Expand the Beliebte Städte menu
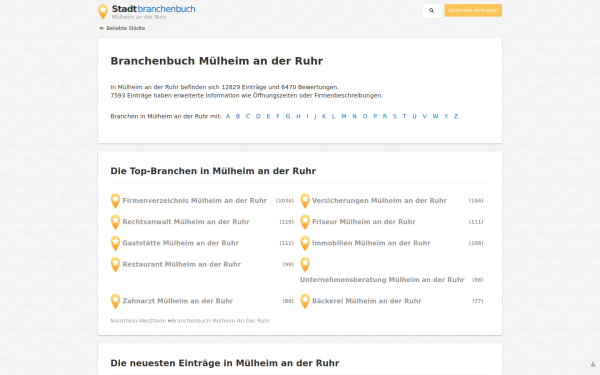The height and width of the screenshot is (375, 600). click(122, 28)
